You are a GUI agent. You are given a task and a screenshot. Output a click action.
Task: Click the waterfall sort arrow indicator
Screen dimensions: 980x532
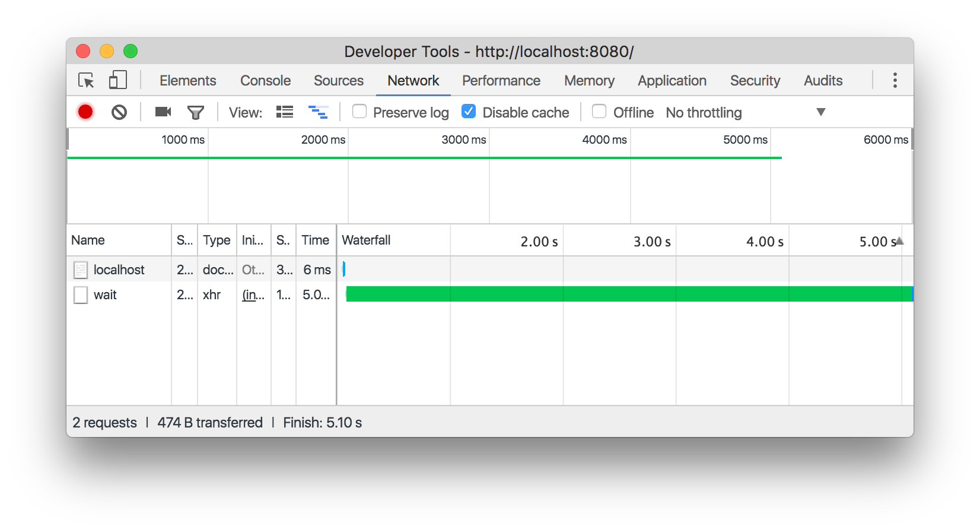tap(899, 241)
